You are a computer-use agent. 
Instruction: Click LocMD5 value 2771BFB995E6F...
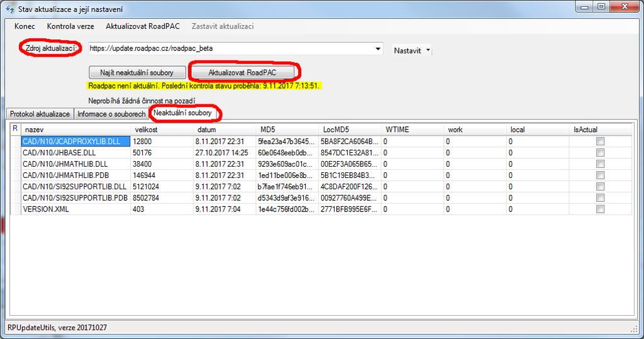coord(350,209)
